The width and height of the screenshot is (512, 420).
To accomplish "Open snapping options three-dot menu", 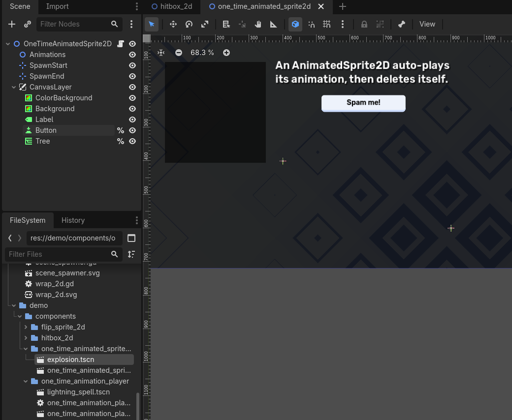I will click(x=343, y=24).
